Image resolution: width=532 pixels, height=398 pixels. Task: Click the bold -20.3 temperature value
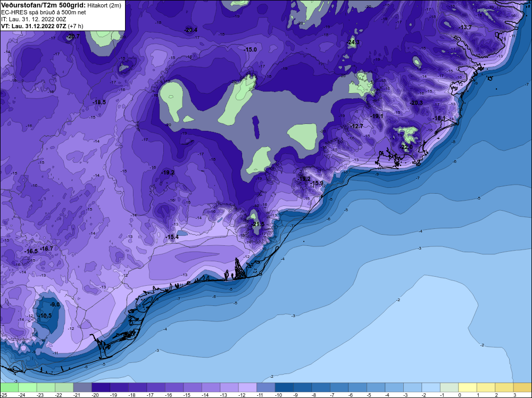click(416, 103)
